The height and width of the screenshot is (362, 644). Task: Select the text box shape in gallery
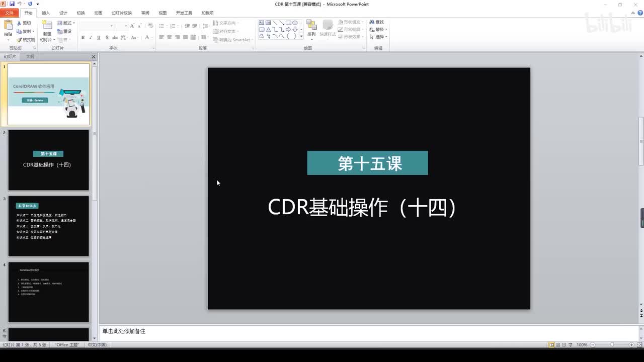click(x=262, y=23)
